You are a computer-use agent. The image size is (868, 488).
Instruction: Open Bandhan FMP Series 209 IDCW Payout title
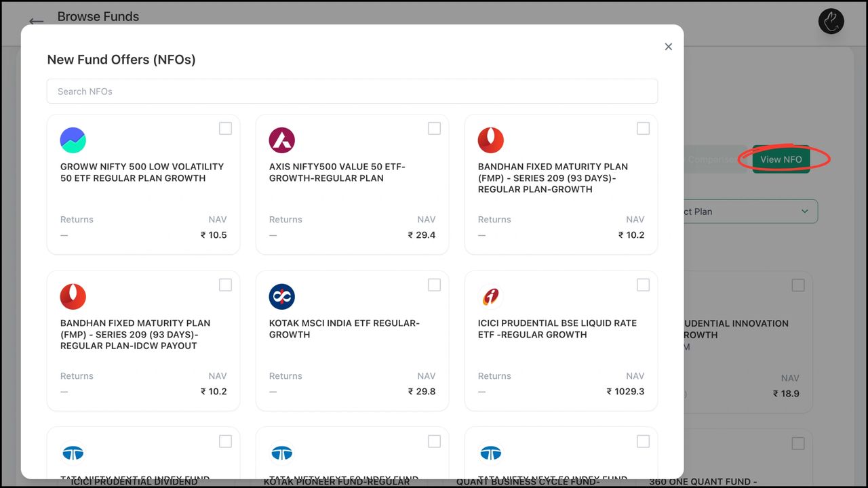click(x=135, y=335)
